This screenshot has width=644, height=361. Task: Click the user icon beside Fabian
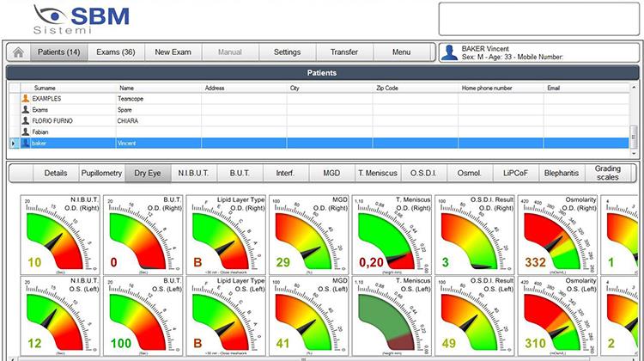tap(26, 132)
